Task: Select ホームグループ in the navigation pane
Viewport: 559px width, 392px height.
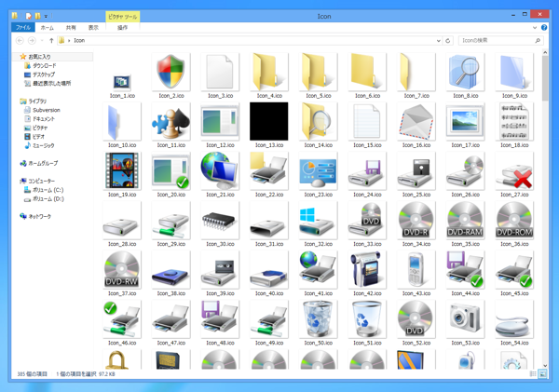Action: (x=43, y=164)
